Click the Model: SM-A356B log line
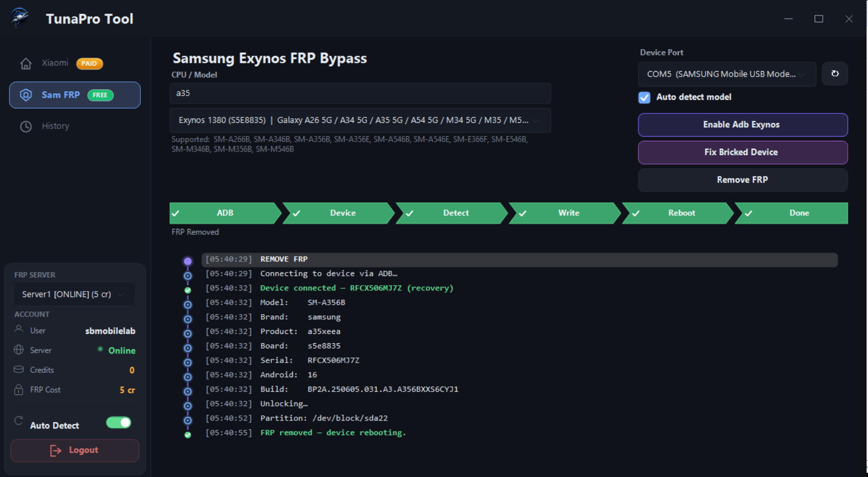Screen dimensions: 868x477 [x=276, y=302]
